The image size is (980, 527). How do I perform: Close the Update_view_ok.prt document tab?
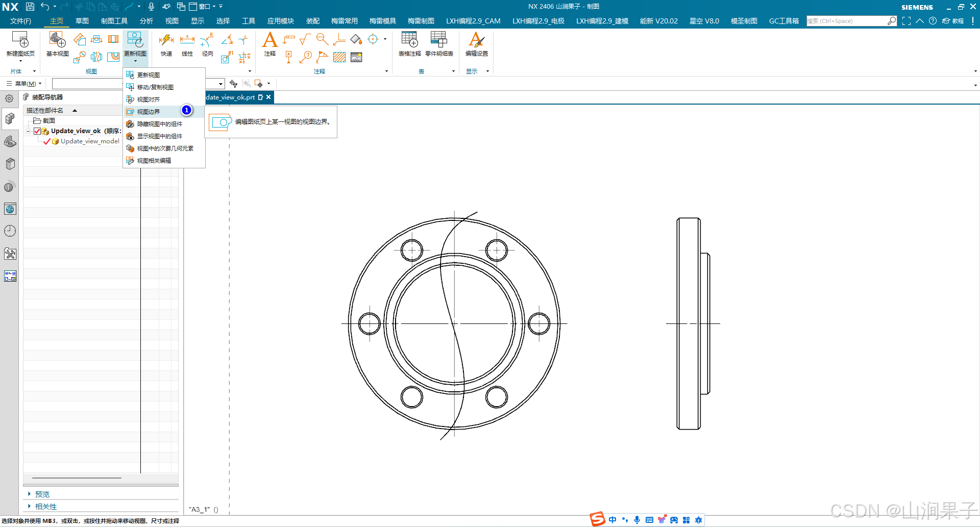tap(268, 97)
